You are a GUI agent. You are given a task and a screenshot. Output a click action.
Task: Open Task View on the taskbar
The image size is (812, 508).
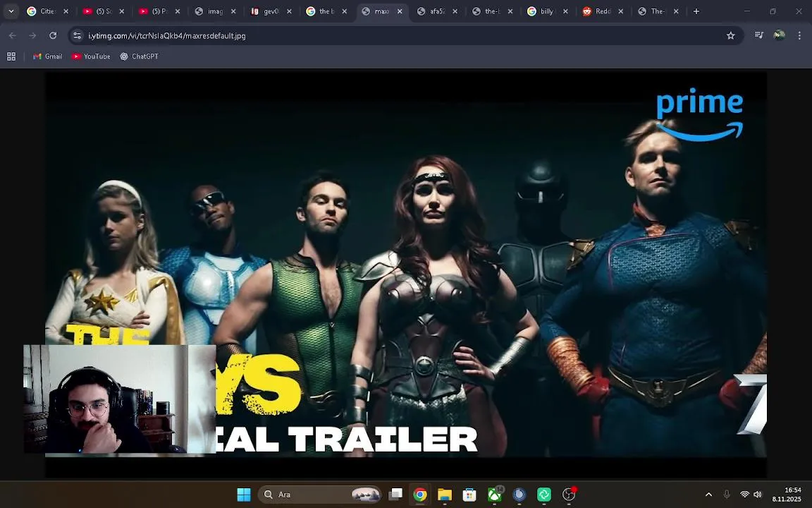(x=396, y=495)
